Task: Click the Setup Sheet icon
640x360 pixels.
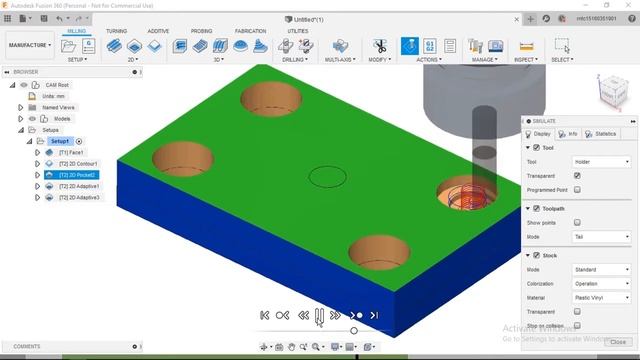Action: (x=450, y=46)
